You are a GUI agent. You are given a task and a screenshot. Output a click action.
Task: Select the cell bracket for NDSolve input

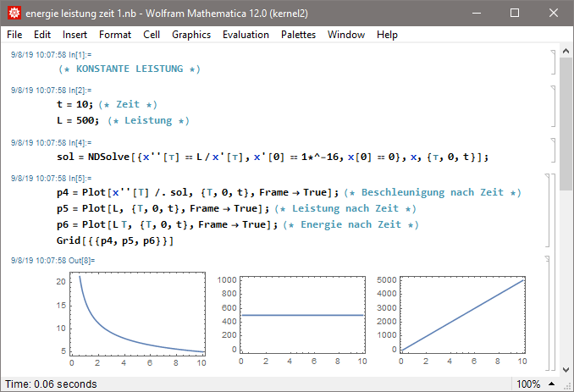pos(551,150)
